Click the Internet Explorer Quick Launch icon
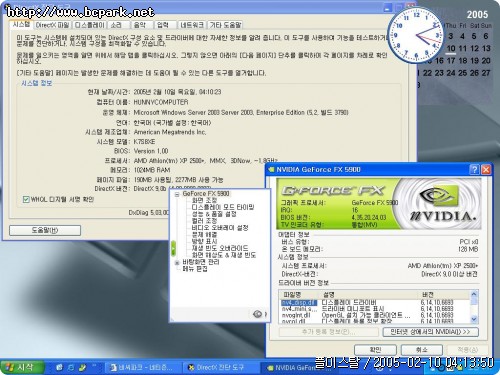 pyautogui.click(x=71, y=367)
